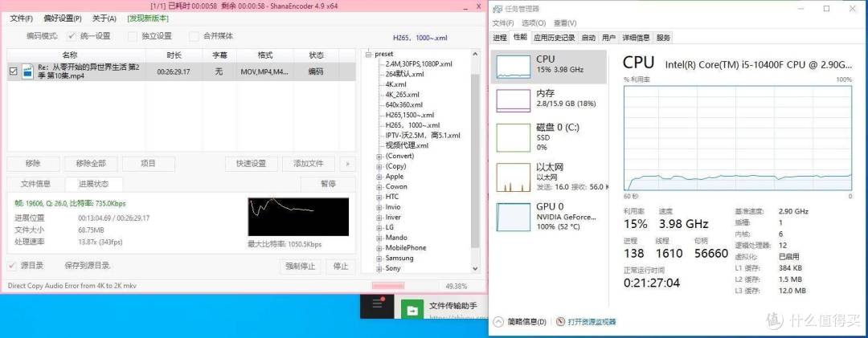Select the GPU 0 performance item

(549, 216)
